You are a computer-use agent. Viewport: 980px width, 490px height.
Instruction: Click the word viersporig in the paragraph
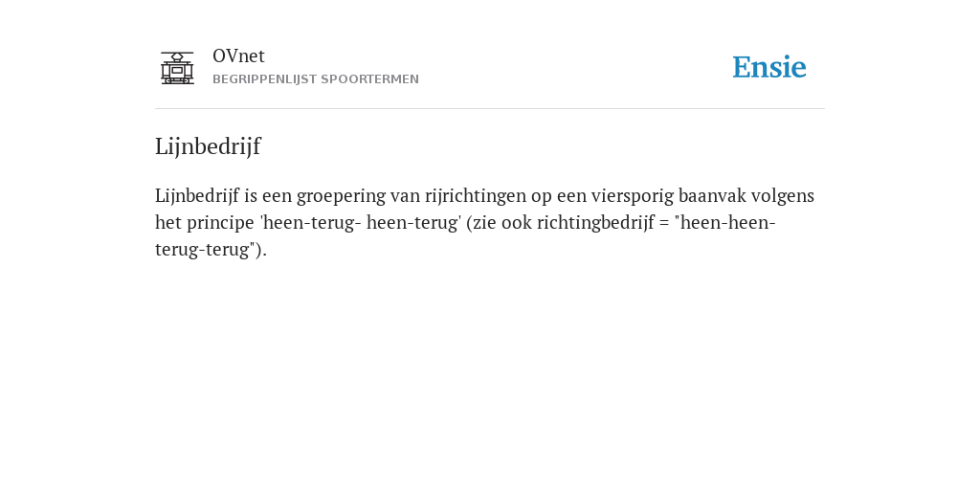click(x=633, y=195)
